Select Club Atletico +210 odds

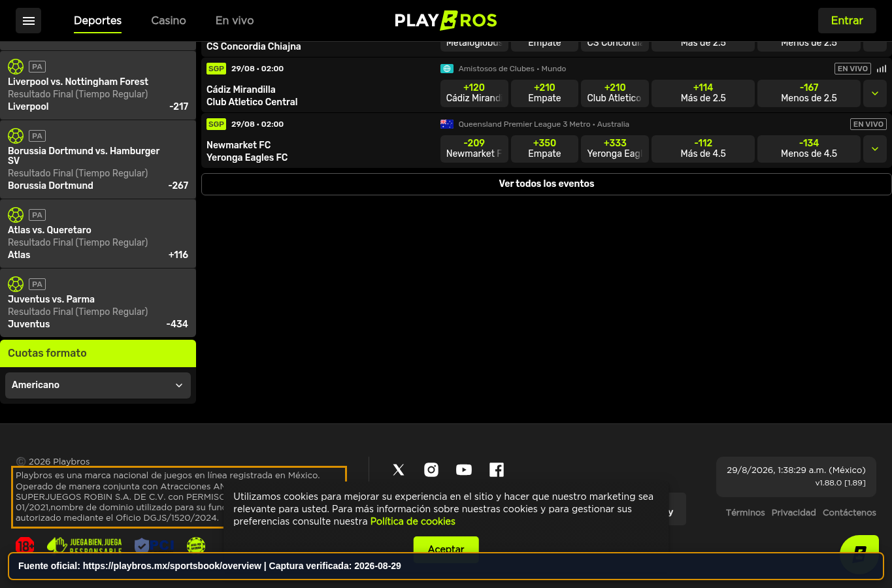(x=615, y=93)
